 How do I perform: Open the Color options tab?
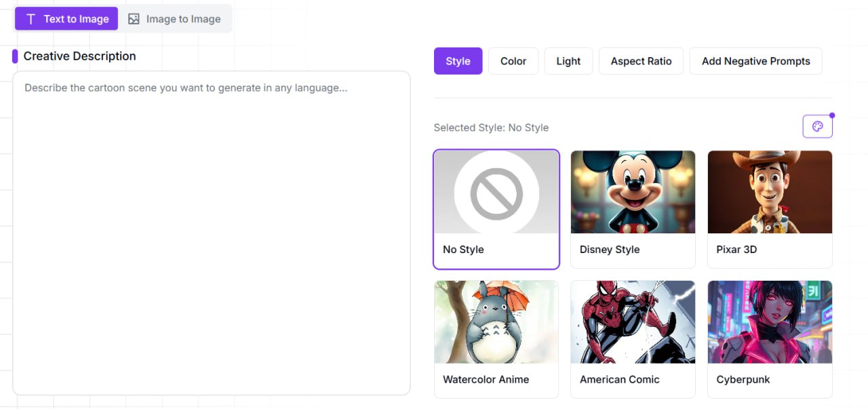pyautogui.click(x=513, y=61)
